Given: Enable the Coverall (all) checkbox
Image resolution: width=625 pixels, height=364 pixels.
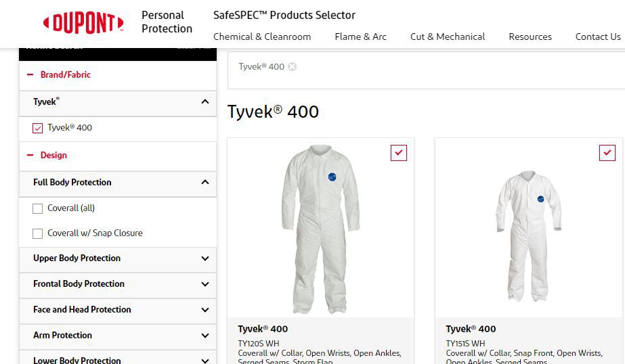Looking at the screenshot, I should (x=38, y=208).
